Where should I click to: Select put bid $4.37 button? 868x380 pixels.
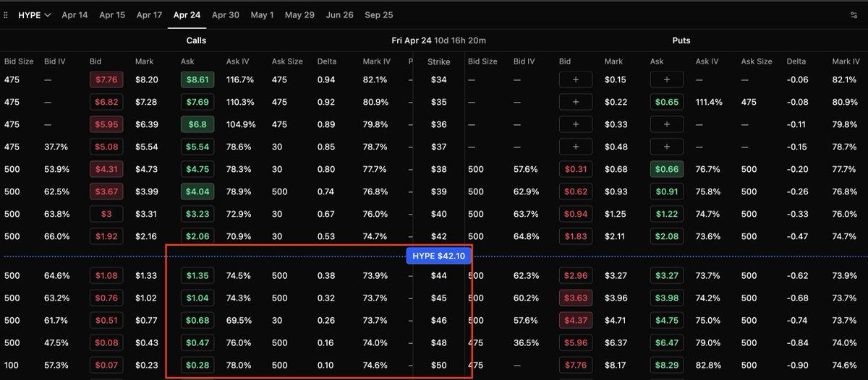pos(576,320)
